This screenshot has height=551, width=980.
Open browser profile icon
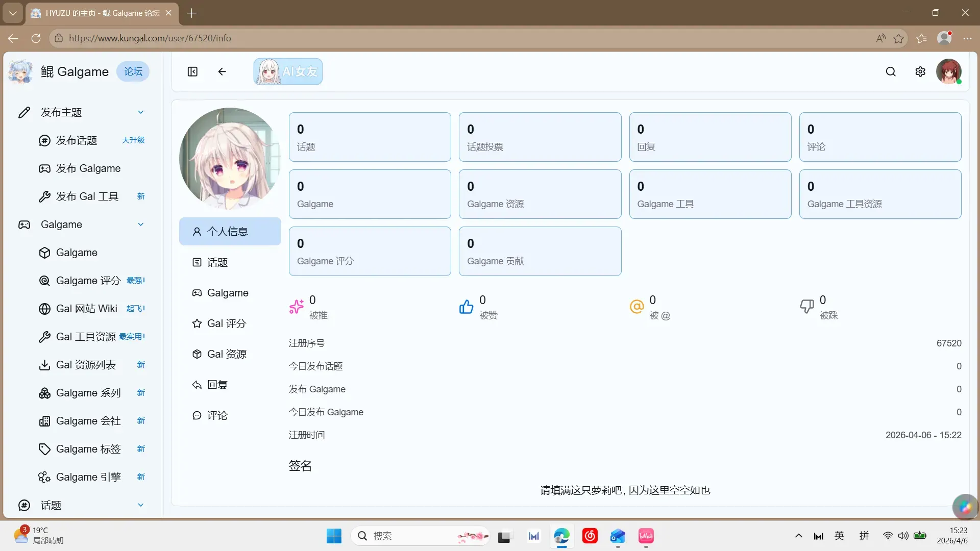coord(945,38)
